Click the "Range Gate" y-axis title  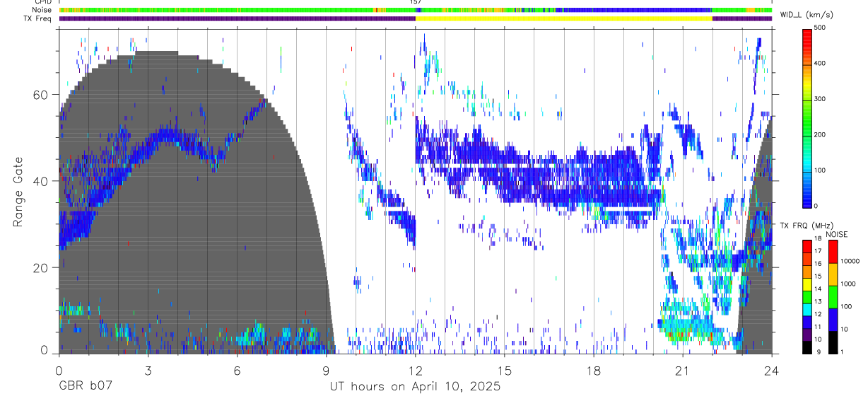(x=19, y=192)
